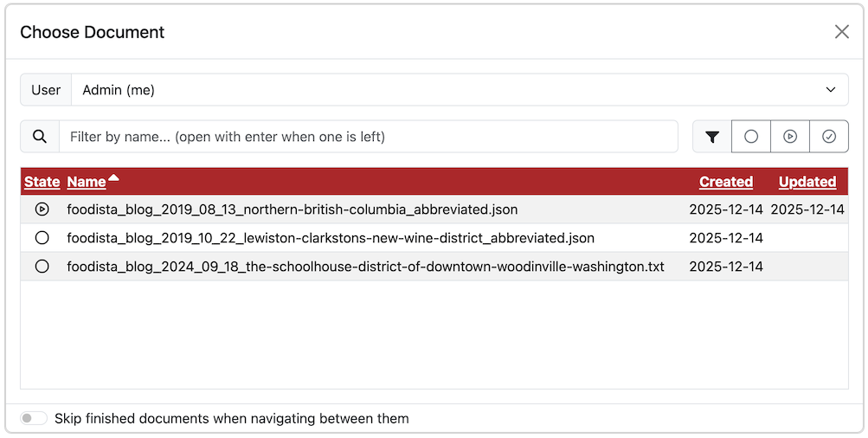Viewport: 868px width, 438px height.
Task: Click in-progress state icon of northern-british-columbia document
Action: [x=42, y=209]
